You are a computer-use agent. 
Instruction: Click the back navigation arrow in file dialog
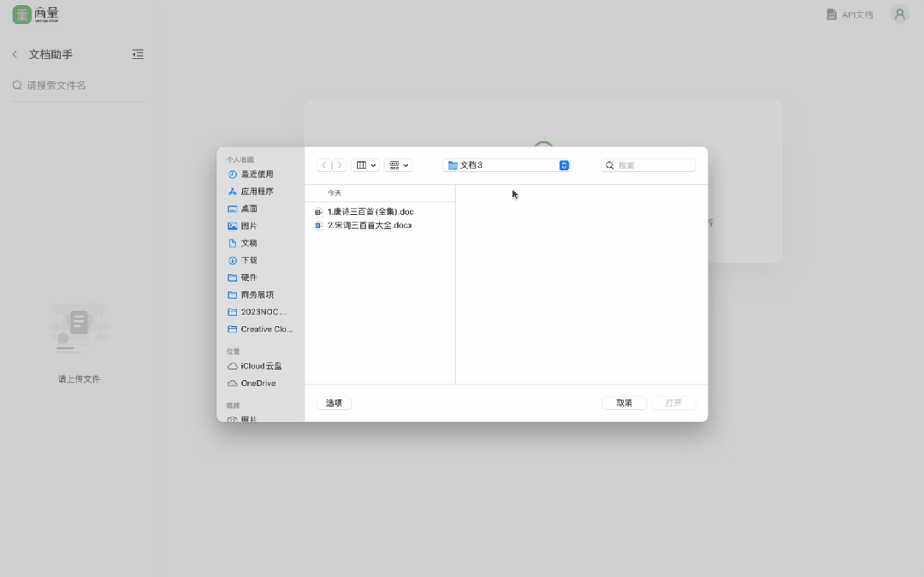coord(324,165)
